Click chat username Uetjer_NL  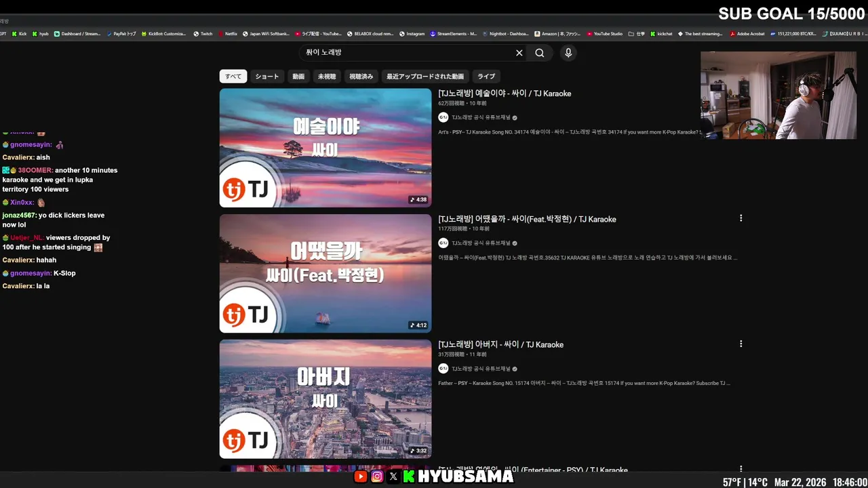point(26,238)
